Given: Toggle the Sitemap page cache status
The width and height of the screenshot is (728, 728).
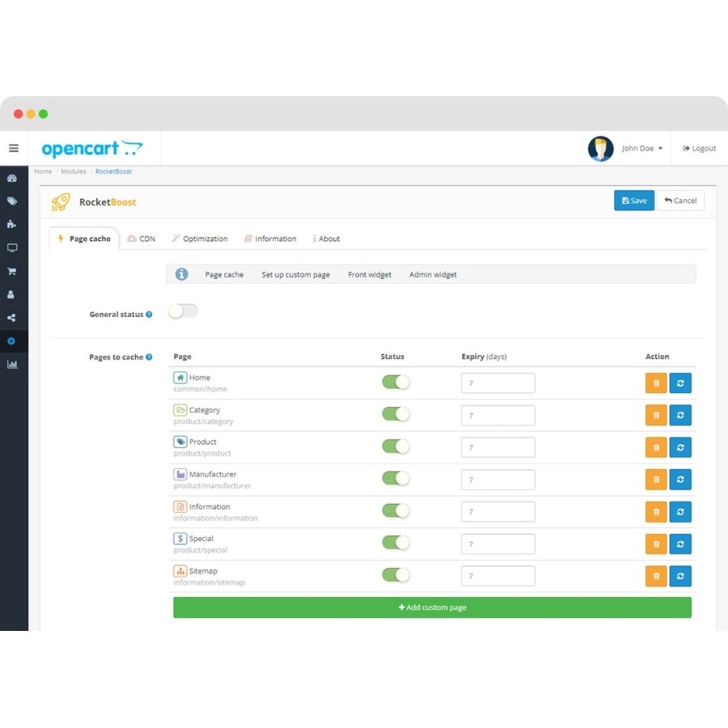Looking at the screenshot, I should pos(396,575).
